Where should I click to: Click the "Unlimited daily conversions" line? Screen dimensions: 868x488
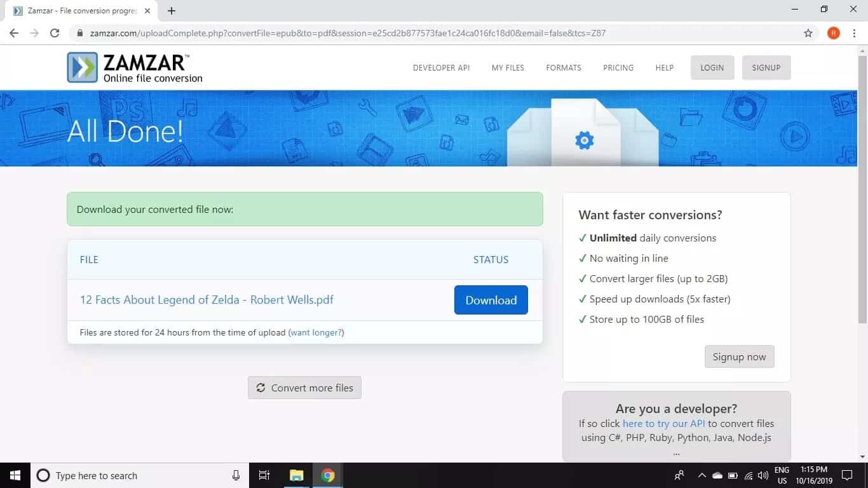[x=653, y=238]
